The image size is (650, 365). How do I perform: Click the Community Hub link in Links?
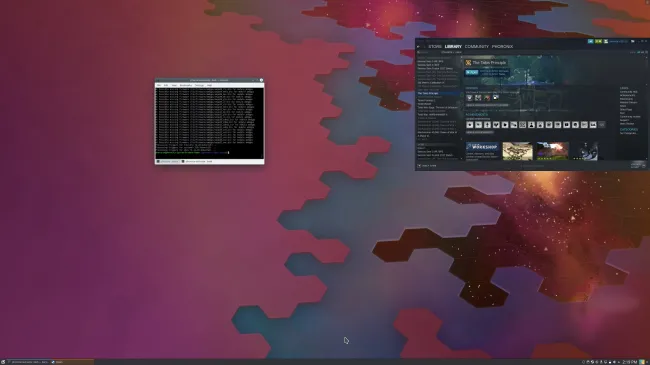click(x=629, y=92)
